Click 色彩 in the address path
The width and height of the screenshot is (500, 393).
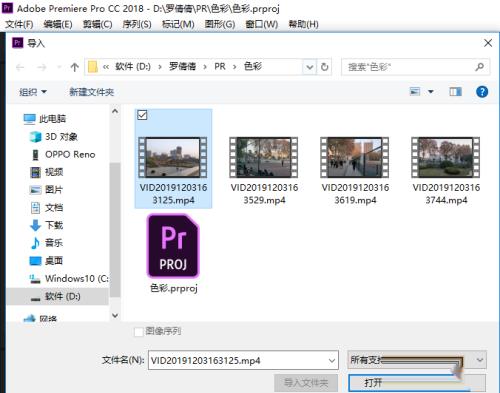click(x=253, y=67)
